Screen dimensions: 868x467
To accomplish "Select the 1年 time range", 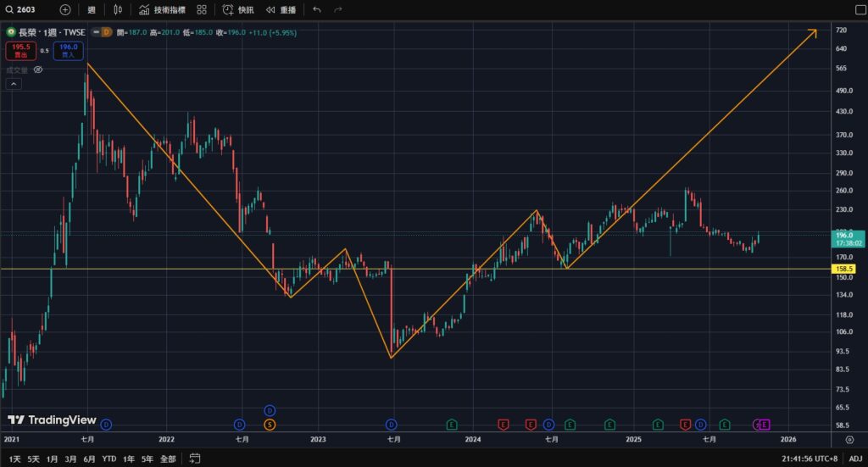I will pos(128,459).
